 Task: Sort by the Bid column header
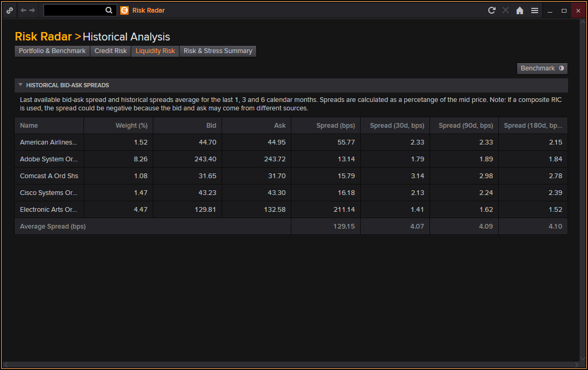187,126
